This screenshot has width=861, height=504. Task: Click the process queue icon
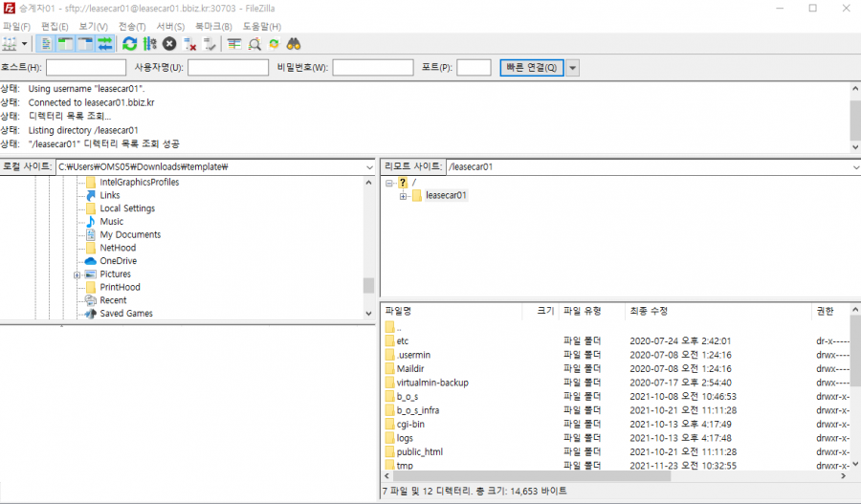tap(149, 44)
